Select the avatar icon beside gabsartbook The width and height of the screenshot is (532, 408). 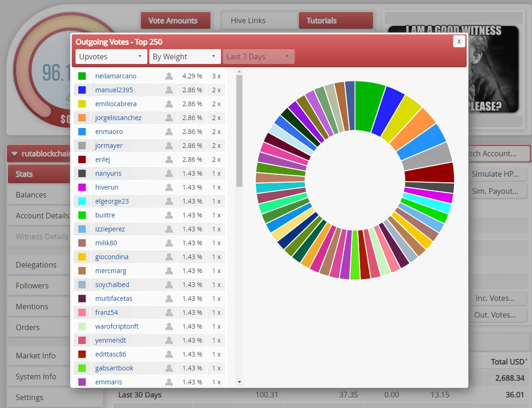click(x=169, y=368)
